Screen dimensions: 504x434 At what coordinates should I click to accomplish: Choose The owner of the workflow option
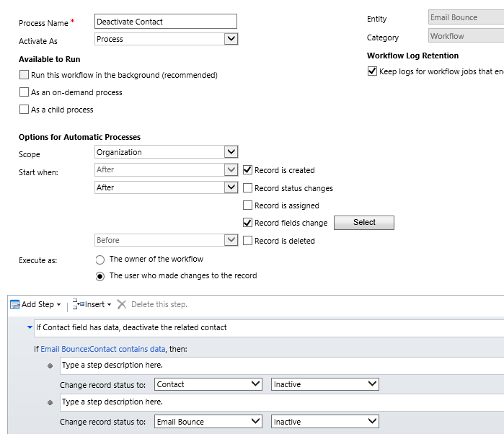tap(100, 259)
